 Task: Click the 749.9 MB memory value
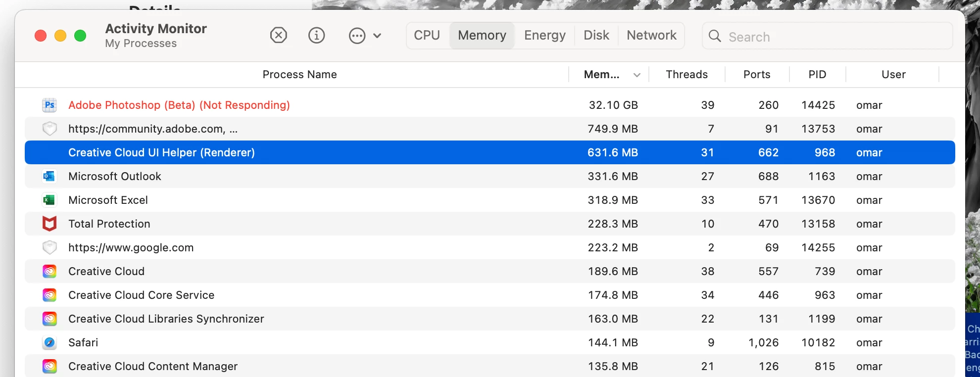pyautogui.click(x=613, y=129)
